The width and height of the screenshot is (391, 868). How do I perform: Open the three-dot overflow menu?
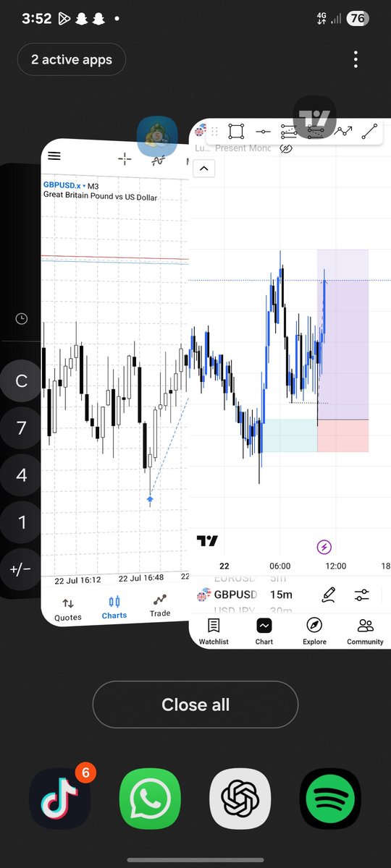355,59
